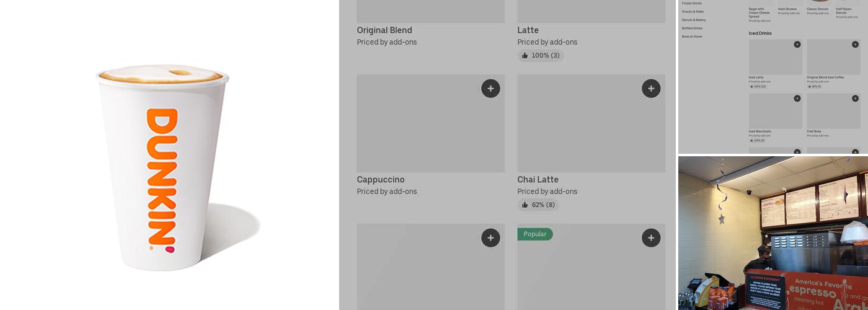Open the store counter photo
Image resolution: width=868 pixels, height=310 pixels.
pyautogui.click(x=773, y=233)
